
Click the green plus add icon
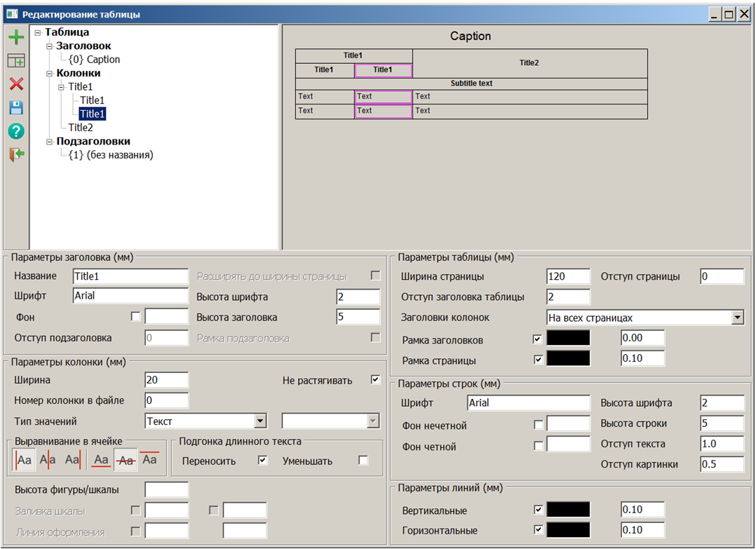[x=15, y=37]
